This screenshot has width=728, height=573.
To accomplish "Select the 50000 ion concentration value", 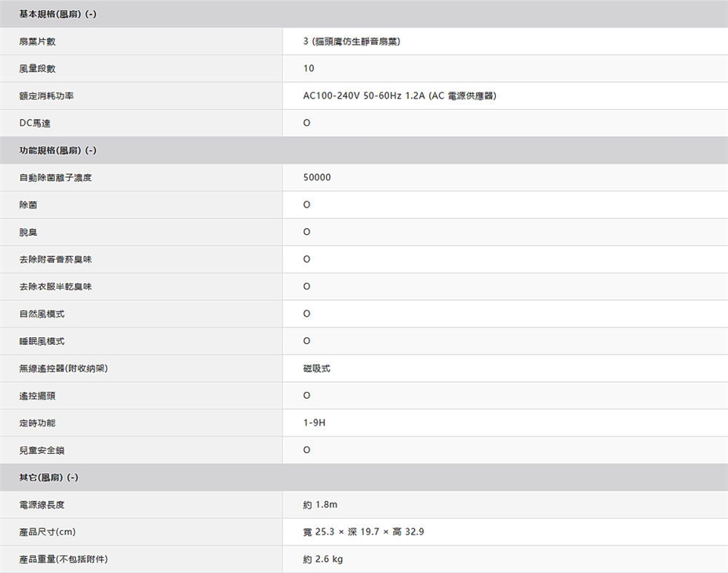I will pos(316,177).
